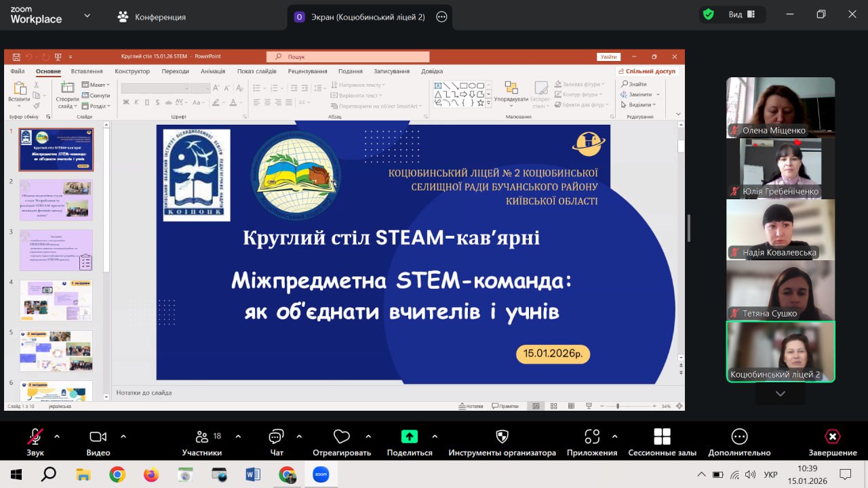Screen dimensions: 868x488
Task: Select the Экран (Коцюбинський ліцей 2) tab
Action: (359, 17)
